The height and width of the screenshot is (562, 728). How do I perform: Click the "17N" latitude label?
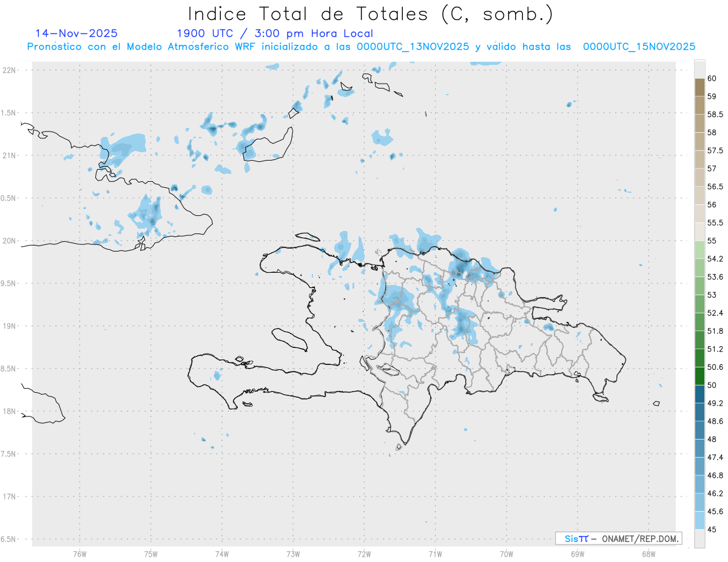tap(9, 497)
